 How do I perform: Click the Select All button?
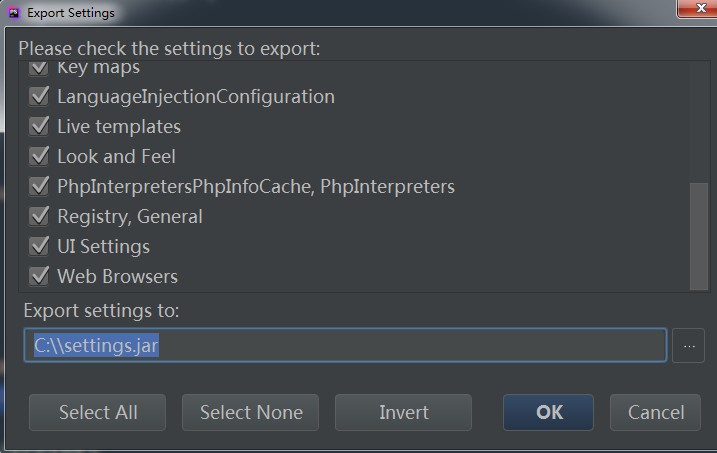(x=97, y=412)
